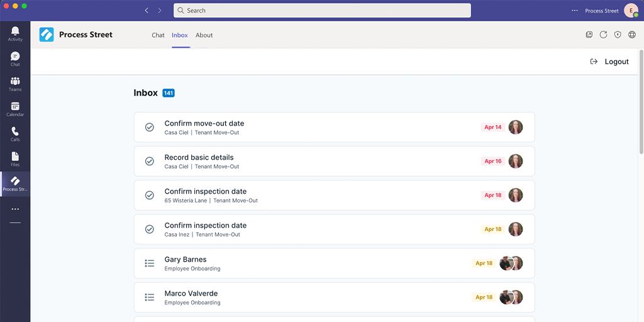Viewport: 644px width, 322px height.
Task: Open the Activity bell icon in sidebar
Action: [x=15, y=34]
